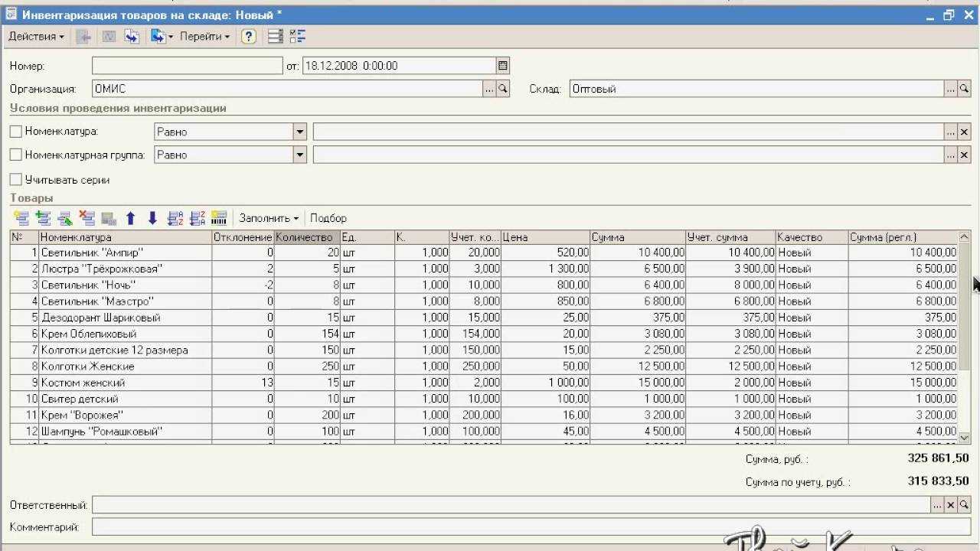Click the magnifier button beside Организация field
The image size is (980, 551).
click(x=503, y=89)
